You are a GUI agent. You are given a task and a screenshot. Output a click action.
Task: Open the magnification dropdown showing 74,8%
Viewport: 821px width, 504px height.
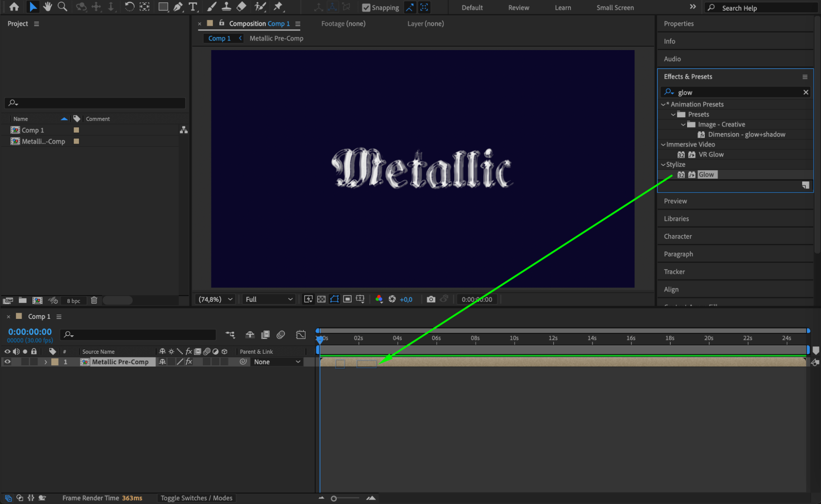[216, 299]
